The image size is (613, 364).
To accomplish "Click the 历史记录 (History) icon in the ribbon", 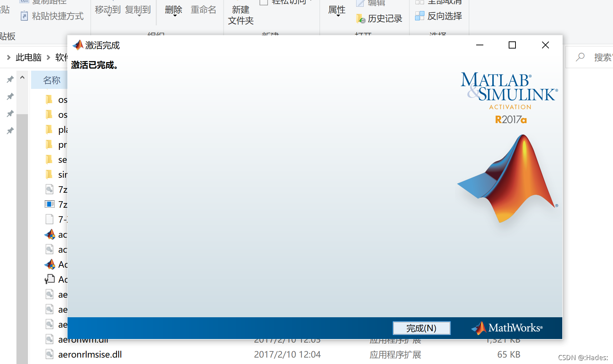I will 360,18.
